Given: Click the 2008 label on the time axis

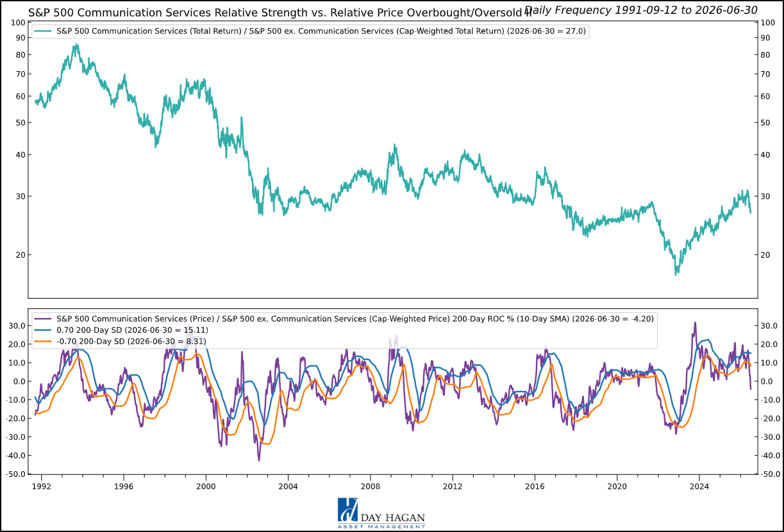Looking at the screenshot, I should (371, 486).
